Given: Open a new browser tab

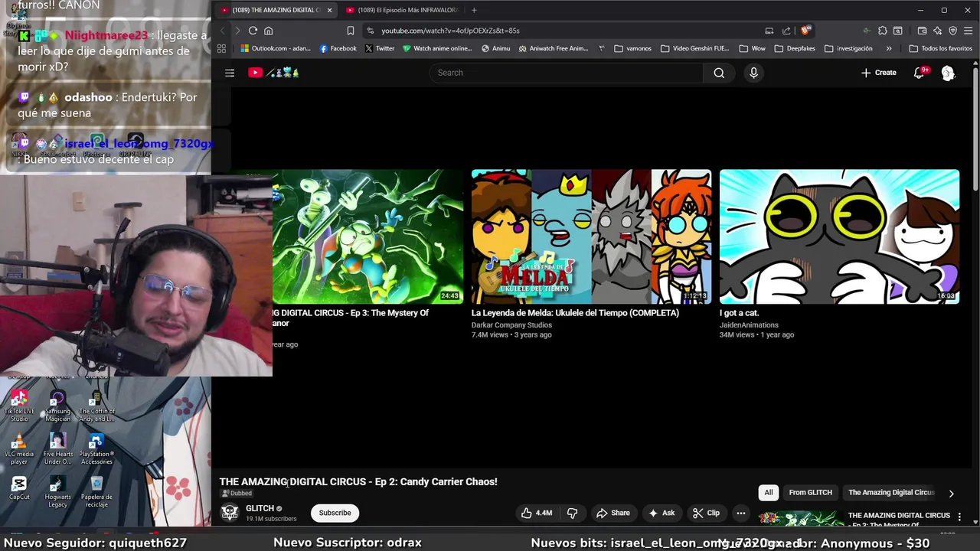Looking at the screenshot, I should 474,10.
